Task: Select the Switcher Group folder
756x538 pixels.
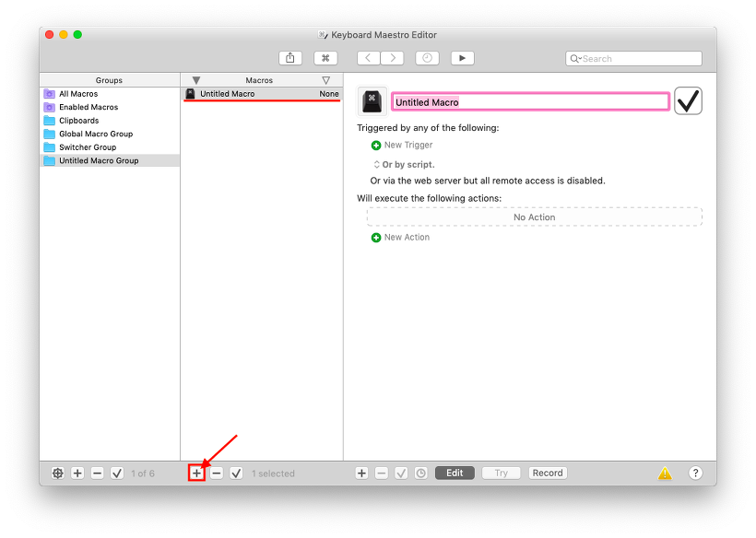Action: pos(110,147)
